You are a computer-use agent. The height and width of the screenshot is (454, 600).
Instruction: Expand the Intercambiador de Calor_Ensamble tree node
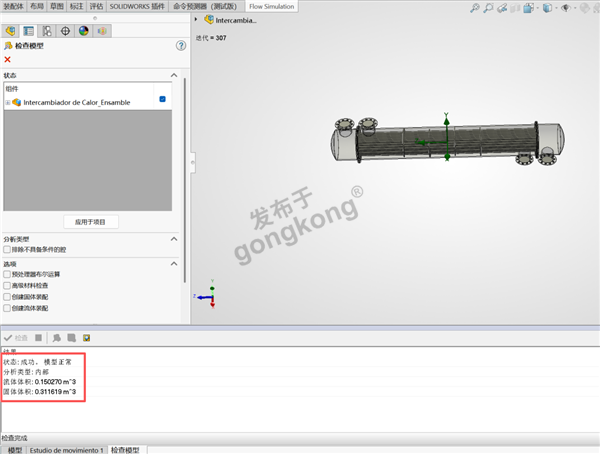pyautogui.click(x=7, y=102)
